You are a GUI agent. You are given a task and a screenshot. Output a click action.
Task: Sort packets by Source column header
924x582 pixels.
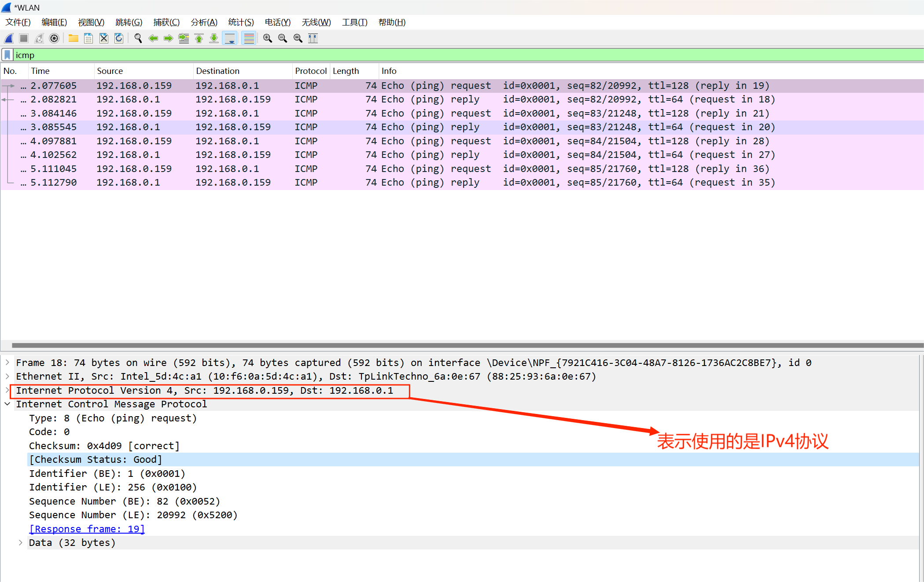tap(144, 71)
